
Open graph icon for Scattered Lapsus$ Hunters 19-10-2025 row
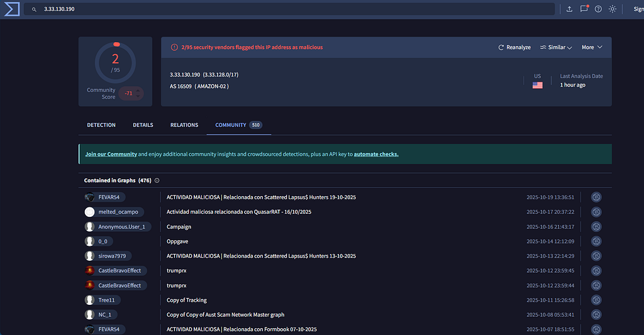pyautogui.click(x=596, y=197)
